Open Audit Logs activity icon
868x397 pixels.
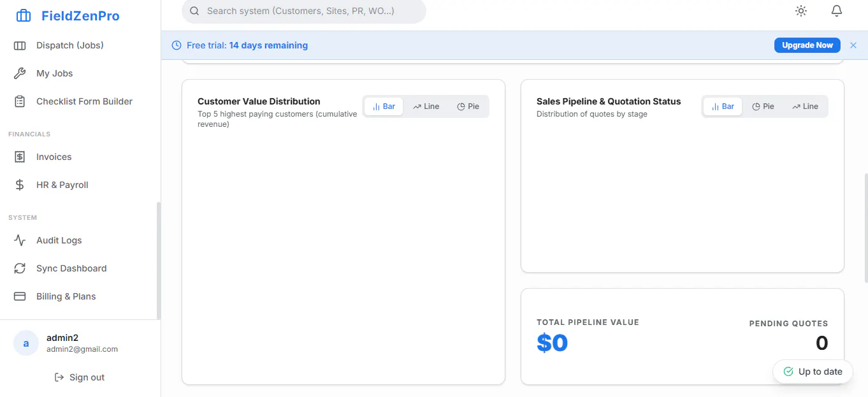point(20,240)
